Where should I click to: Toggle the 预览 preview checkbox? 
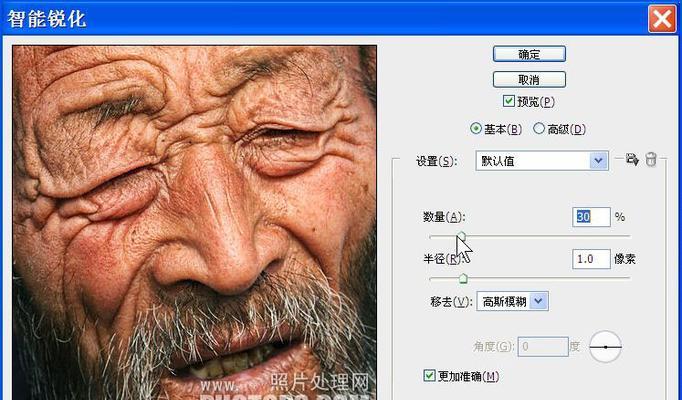pos(509,101)
